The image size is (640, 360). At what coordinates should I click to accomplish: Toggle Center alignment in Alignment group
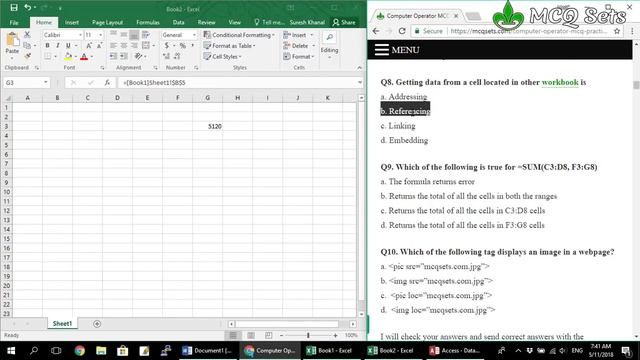(x=124, y=45)
